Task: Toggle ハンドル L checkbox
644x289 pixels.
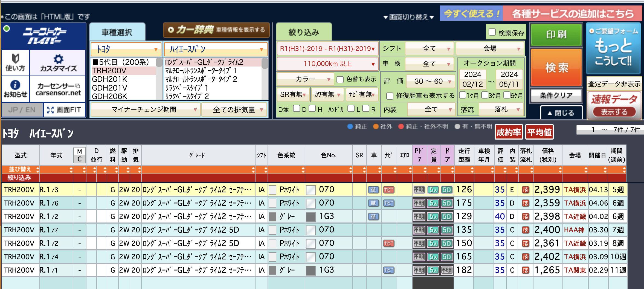Action: pyautogui.click(x=351, y=109)
